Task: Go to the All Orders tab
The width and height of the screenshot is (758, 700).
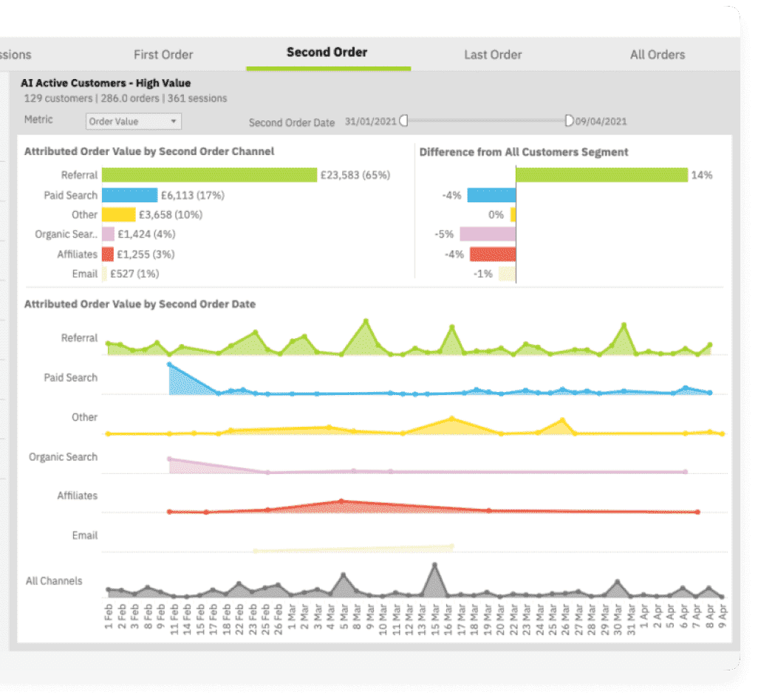Action: coord(658,55)
